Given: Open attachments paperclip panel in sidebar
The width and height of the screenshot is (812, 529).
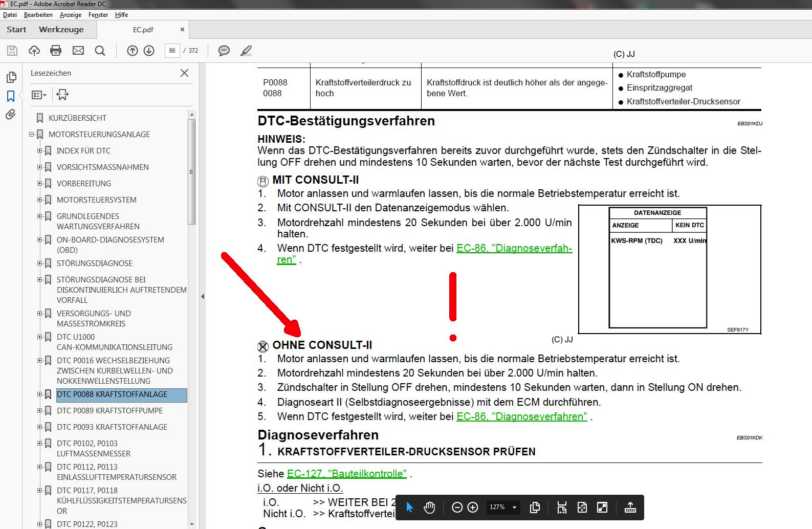Looking at the screenshot, I should click(11, 115).
